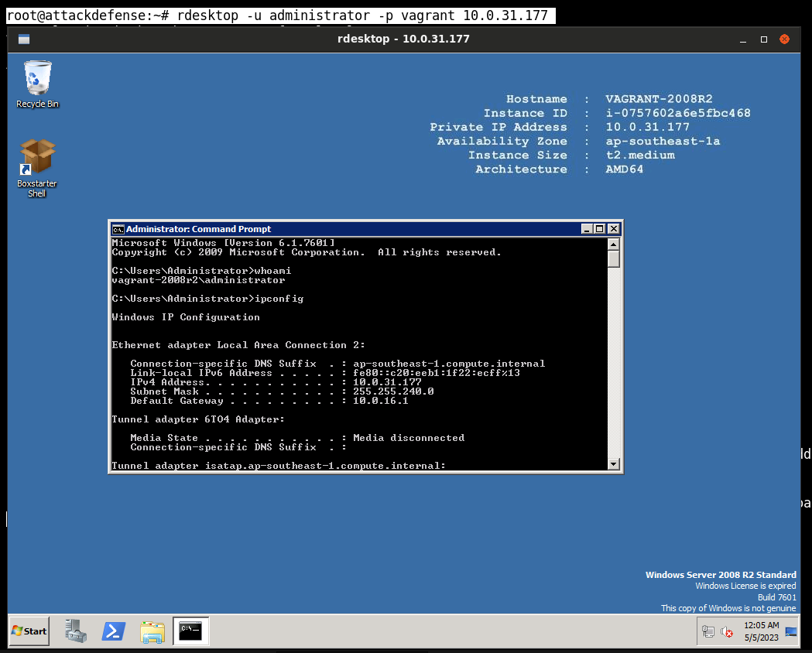Close the Command Prompt window
Image resolution: width=812 pixels, height=653 pixels.
[x=614, y=229]
